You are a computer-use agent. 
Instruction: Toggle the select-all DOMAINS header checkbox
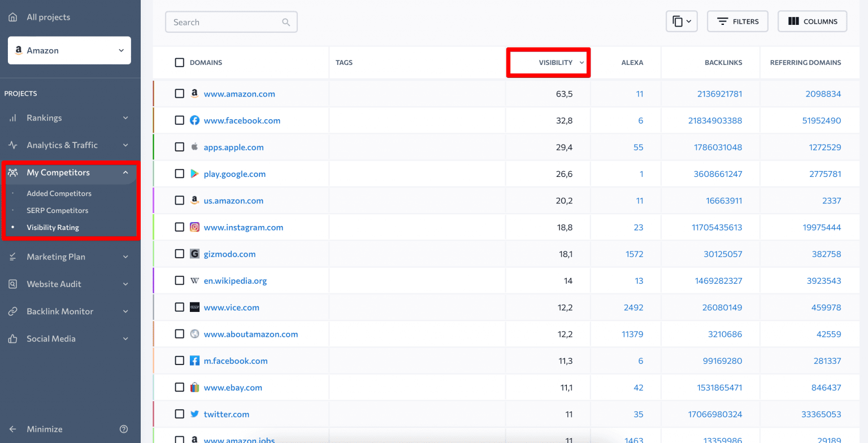pyautogui.click(x=180, y=63)
